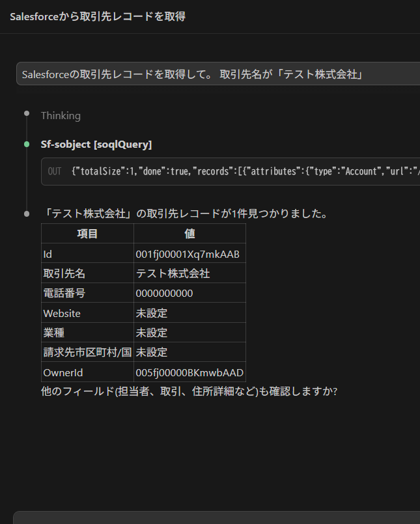The image size is (420, 524).
Task: Click the follow-up question '他のフィールド…も確認しますか?'
Action: pyautogui.click(x=189, y=391)
